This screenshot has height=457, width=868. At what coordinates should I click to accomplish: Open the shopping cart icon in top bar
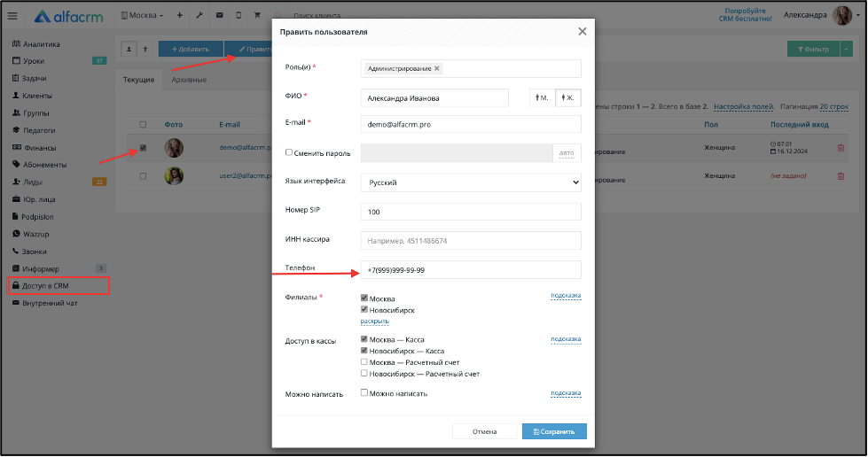pyautogui.click(x=257, y=15)
